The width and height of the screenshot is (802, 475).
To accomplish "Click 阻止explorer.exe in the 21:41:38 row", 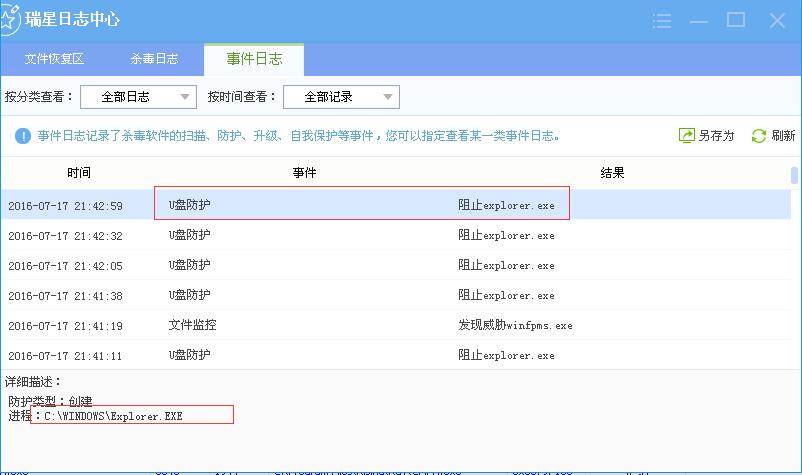I will click(x=506, y=295).
